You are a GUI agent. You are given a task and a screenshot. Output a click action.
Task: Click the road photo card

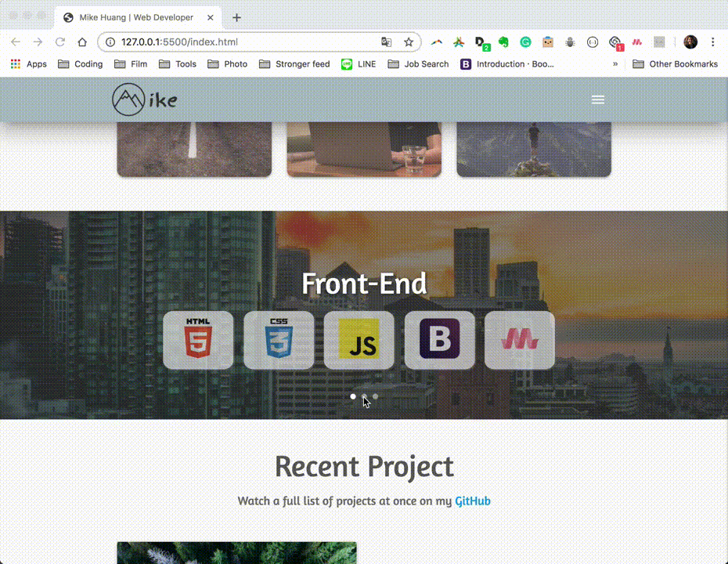click(x=194, y=149)
